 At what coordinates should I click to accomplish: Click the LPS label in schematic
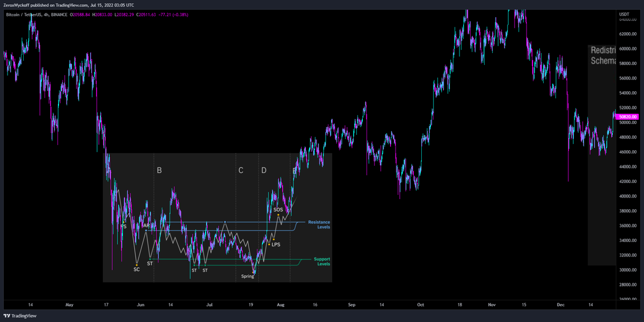point(276,245)
